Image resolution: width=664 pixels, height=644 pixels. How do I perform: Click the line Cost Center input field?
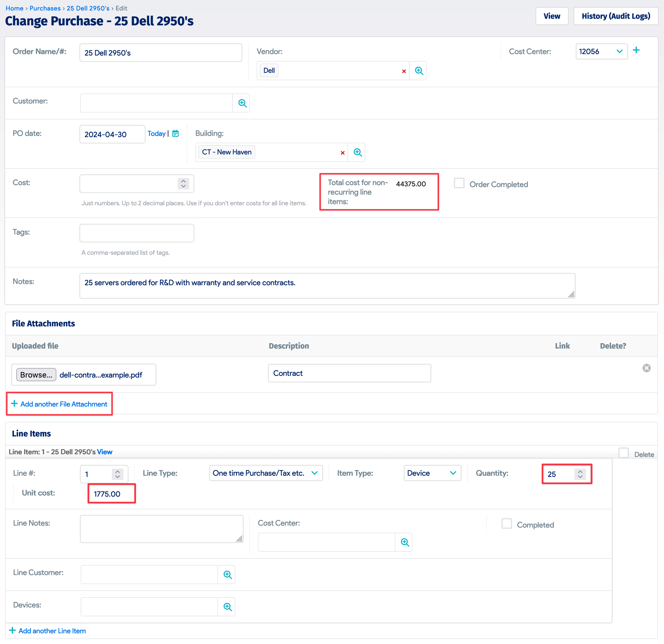tap(327, 542)
